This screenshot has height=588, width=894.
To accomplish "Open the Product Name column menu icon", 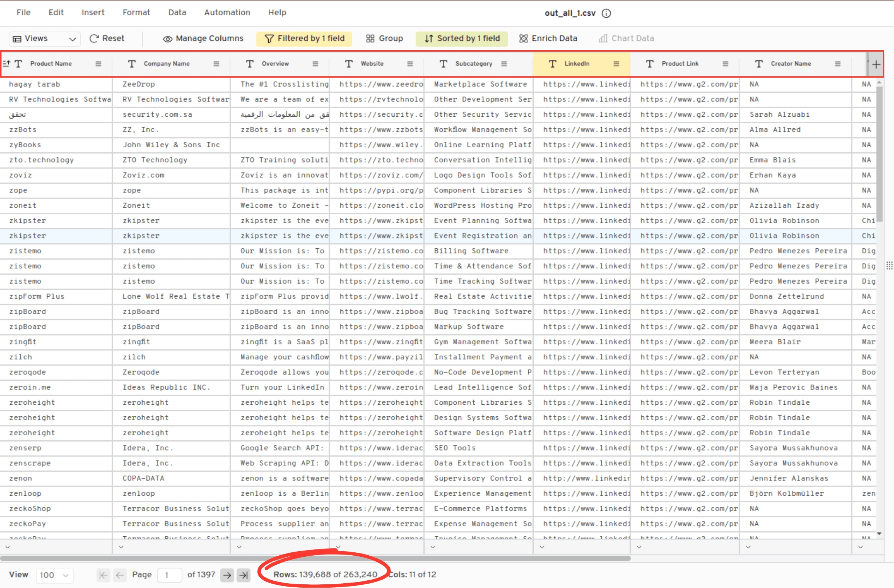I will coord(98,64).
